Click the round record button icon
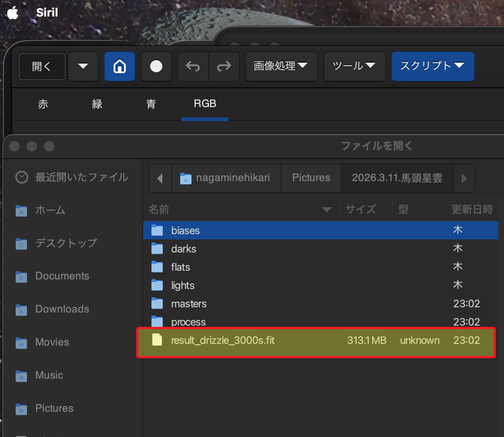Image resolution: width=504 pixels, height=437 pixels. [x=156, y=66]
